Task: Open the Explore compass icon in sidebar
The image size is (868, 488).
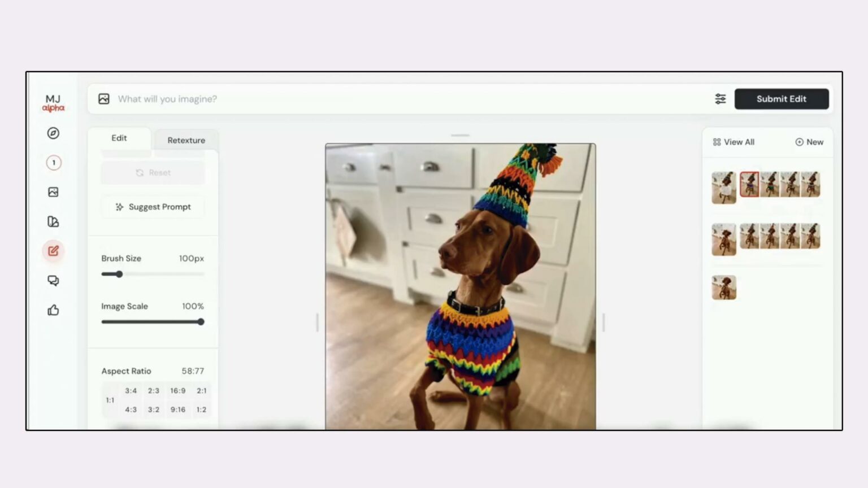Action: 53,133
